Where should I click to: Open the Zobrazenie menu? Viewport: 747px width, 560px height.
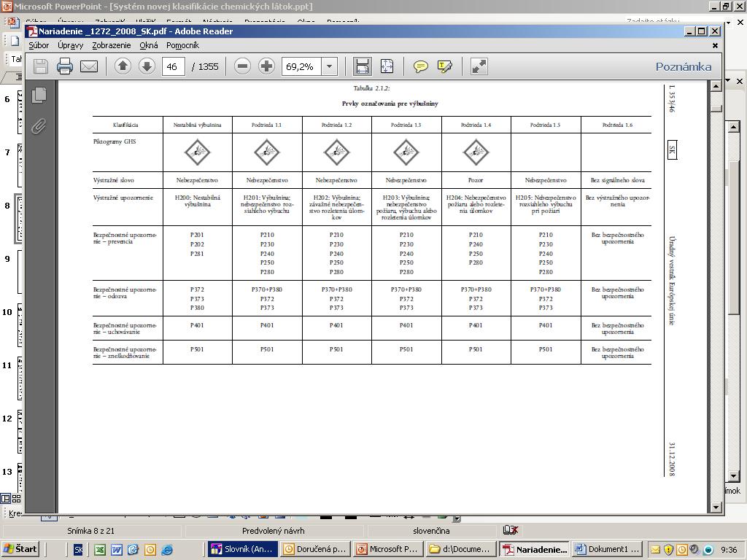(x=112, y=45)
